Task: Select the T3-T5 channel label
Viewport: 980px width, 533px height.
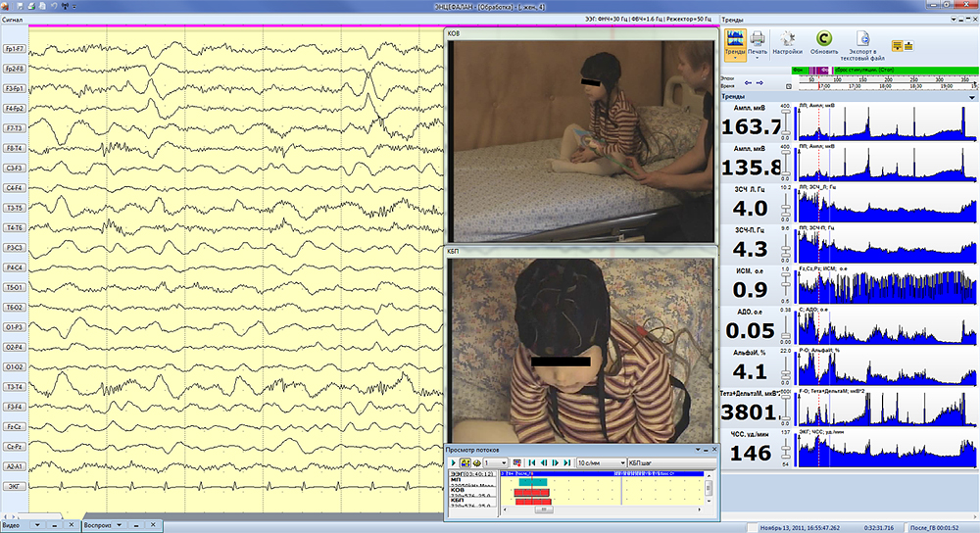Action: [x=15, y=208]
